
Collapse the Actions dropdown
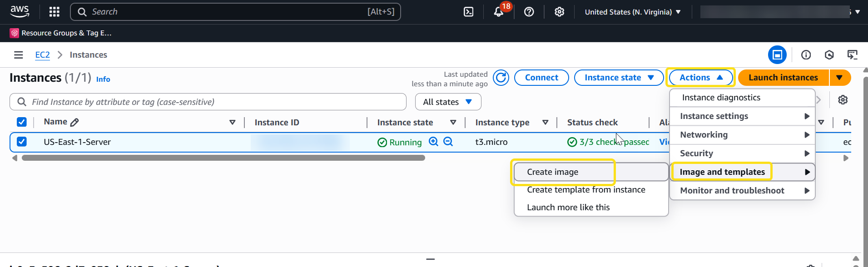[700, 78]
